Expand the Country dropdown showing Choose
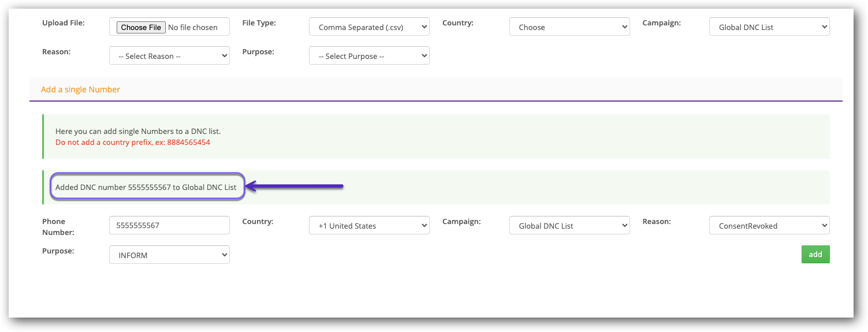This screenshot has height=332, width=868. click(x=569, y=27)
